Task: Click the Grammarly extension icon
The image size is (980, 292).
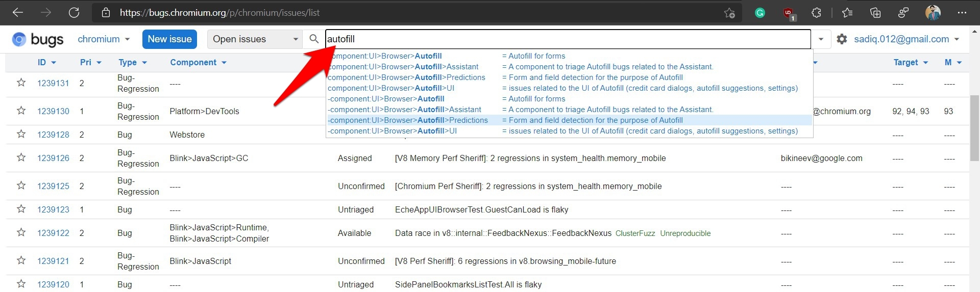Action: coord(759,13)
